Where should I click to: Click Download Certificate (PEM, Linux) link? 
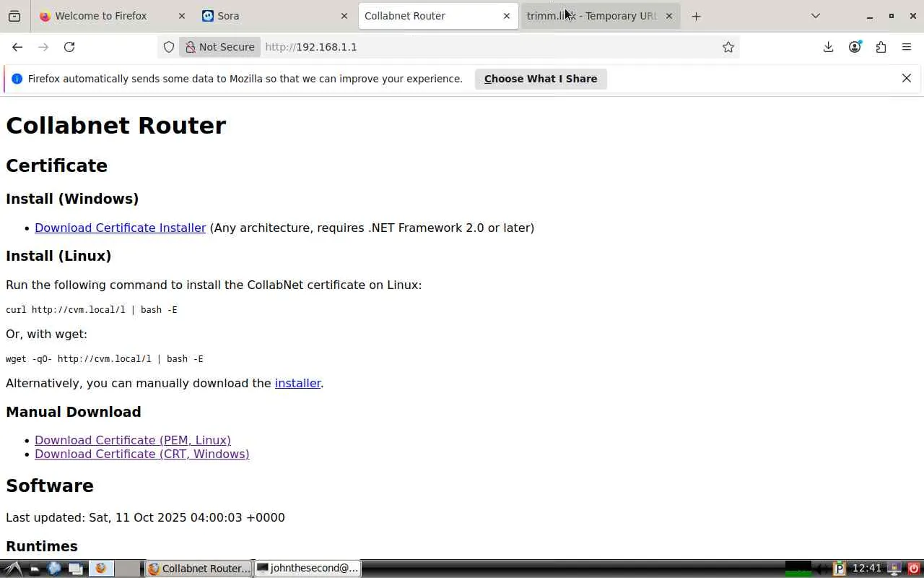(x=133, y=440)
